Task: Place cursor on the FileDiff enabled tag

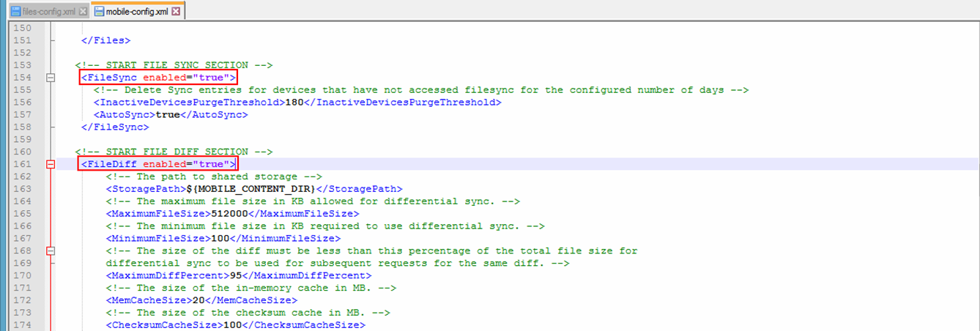Action: click(x=157, y=164)
